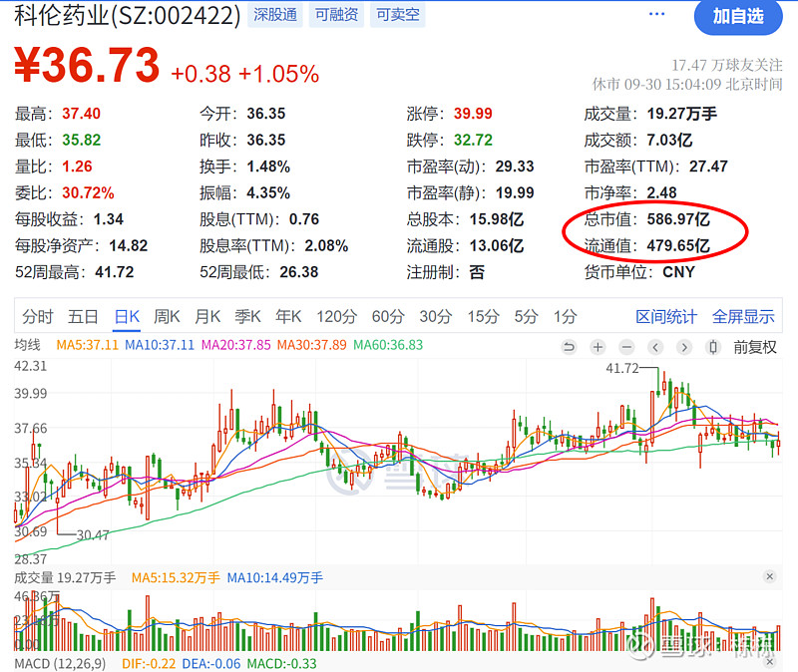Click the volume MA10:14.49万手 label
Viewport: 798px width, 672px height.
pyautogui.click(x=275, y=578)
